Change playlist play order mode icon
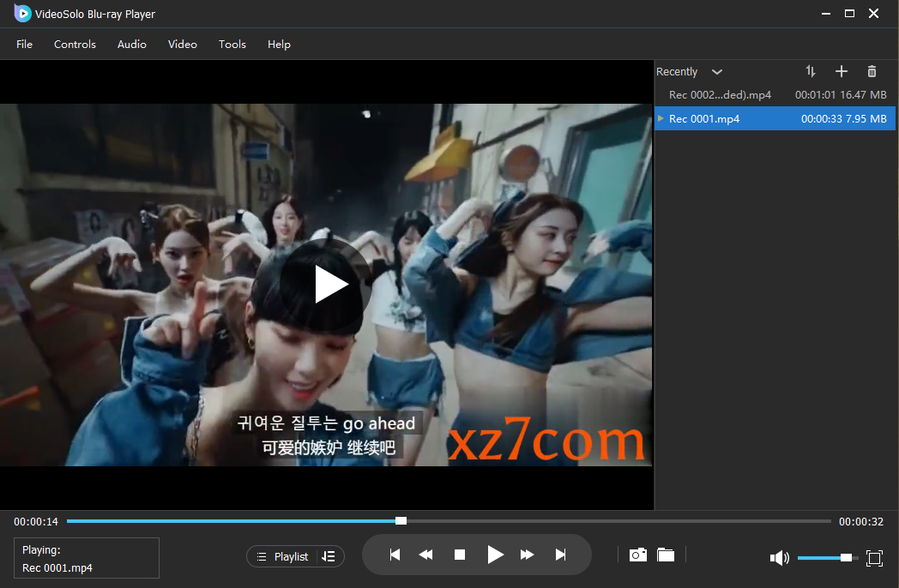Image resolution: width=899 pixels, height=588 pixels. click(x=329, y=556)
